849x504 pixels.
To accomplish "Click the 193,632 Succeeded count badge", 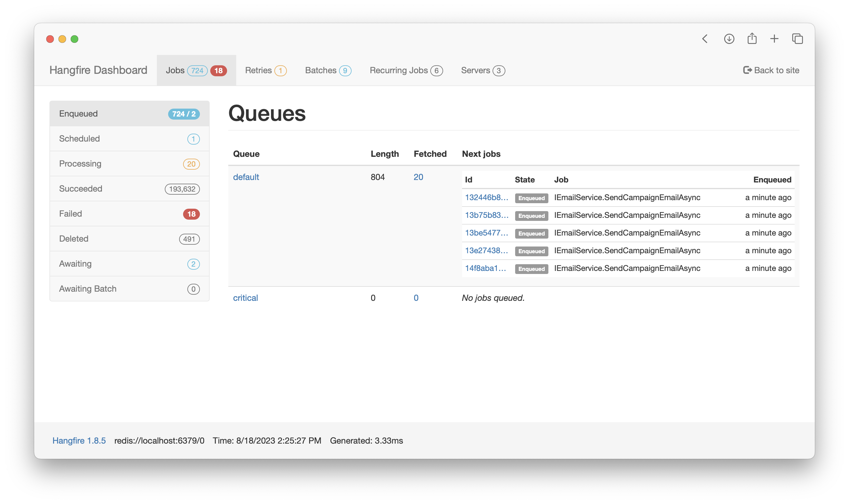I will 182,189.
